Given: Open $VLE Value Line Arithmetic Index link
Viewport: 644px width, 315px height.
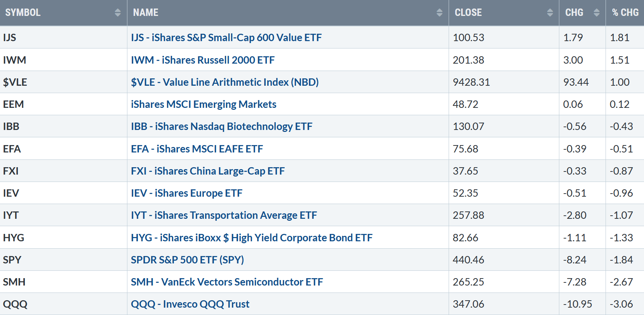Looking at the screenshot, I should pos(225,82).
